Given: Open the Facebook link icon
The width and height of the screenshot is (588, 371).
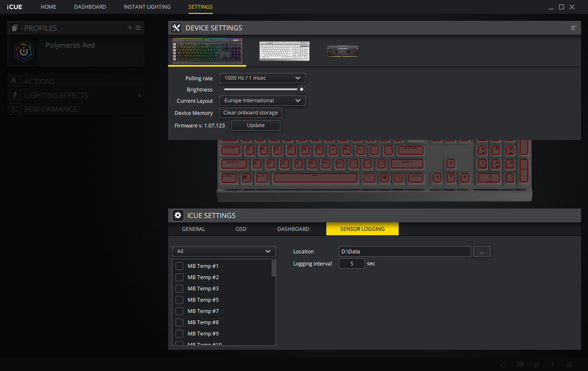Looking at the screenshot, I should coord(552,364).
